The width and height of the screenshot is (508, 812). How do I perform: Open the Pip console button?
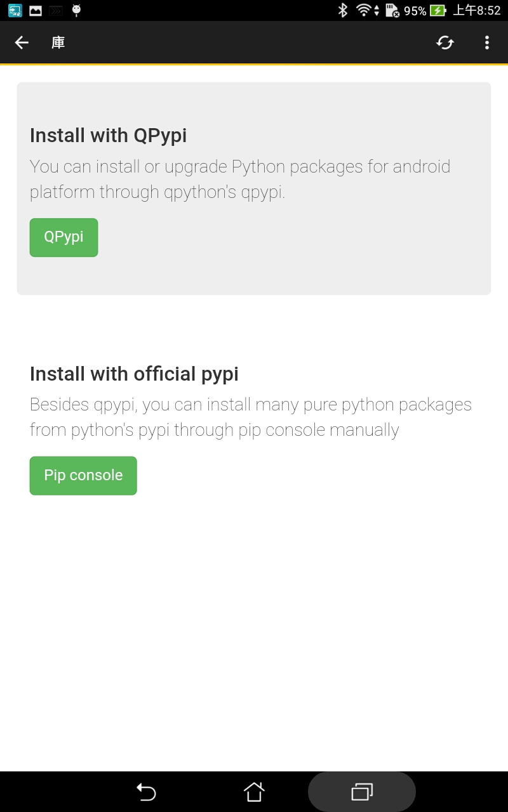(83, 476)
